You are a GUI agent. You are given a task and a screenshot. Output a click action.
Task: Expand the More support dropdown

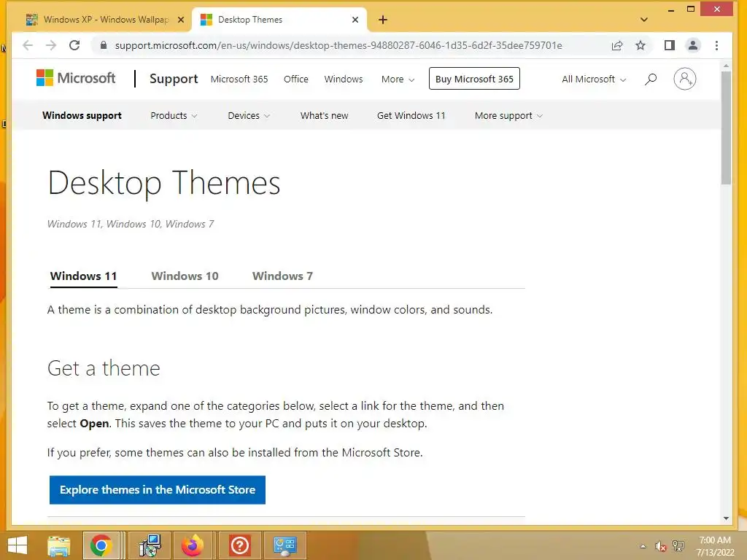pyautogui.click(x=508, y=116)
